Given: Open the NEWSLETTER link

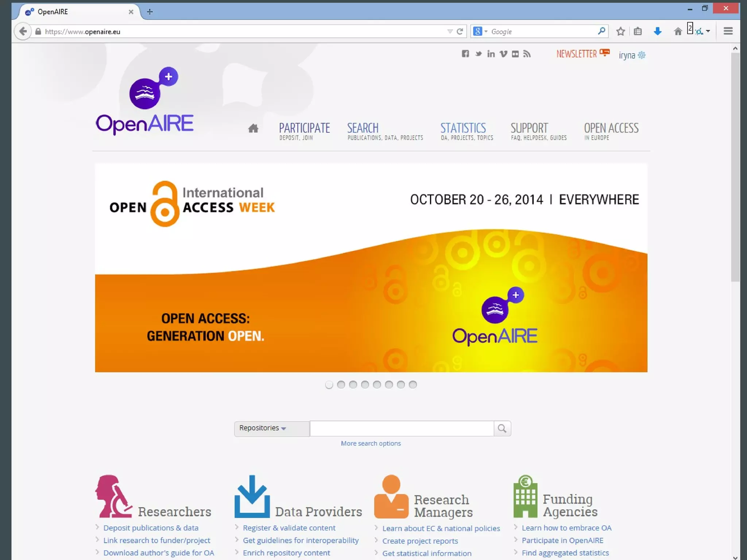Looking at the screenshot, I should pos(576,54).
